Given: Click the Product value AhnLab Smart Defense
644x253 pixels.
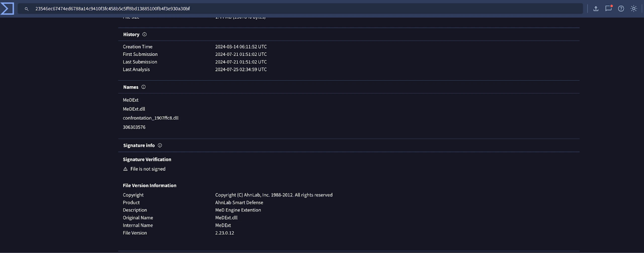Looking at the screenshot, I should (x=239, y=203).
